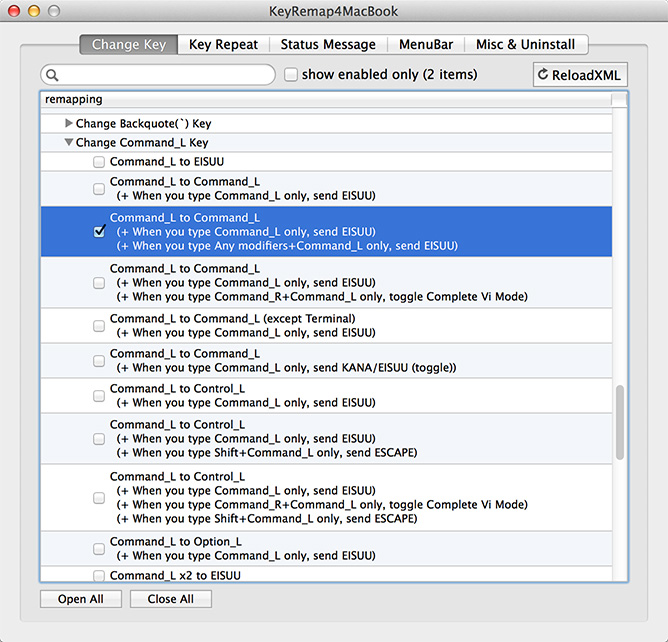Click text 'Command_L to Command_L (except Terminal)'
This screenshot has height=642, width=668.
[233, 319]
